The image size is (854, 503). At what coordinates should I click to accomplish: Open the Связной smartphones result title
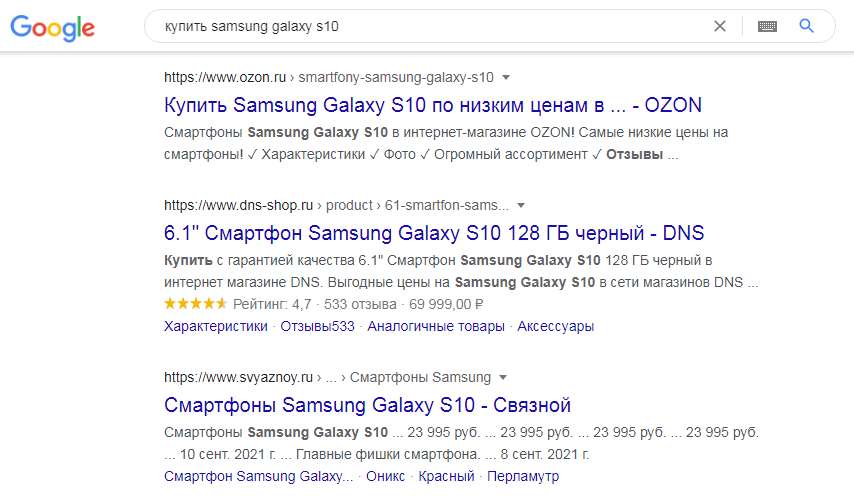pos(367,405)
